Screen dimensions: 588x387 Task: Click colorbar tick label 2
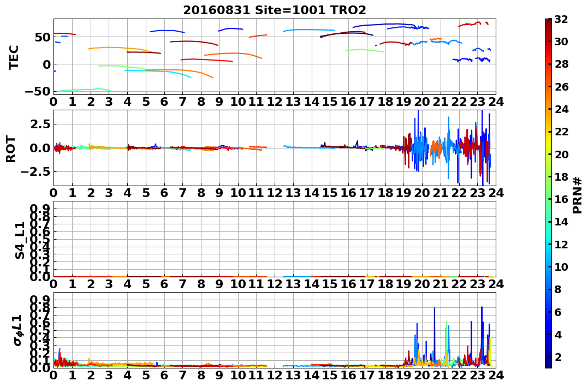559,356
